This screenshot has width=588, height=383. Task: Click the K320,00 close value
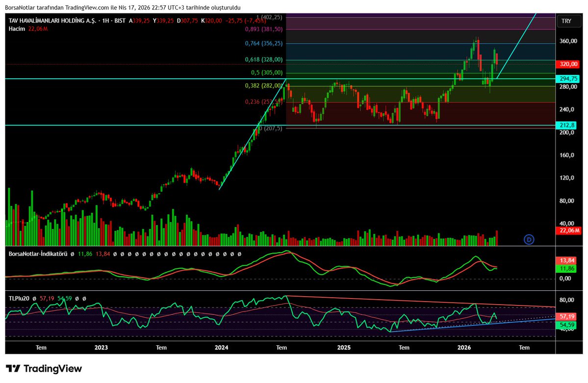[211, 21]
